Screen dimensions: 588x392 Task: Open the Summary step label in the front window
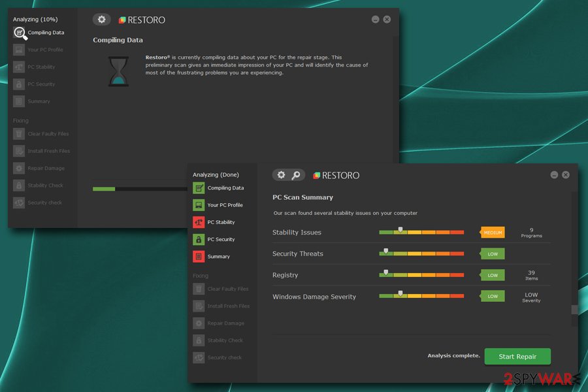coord(219,257)
